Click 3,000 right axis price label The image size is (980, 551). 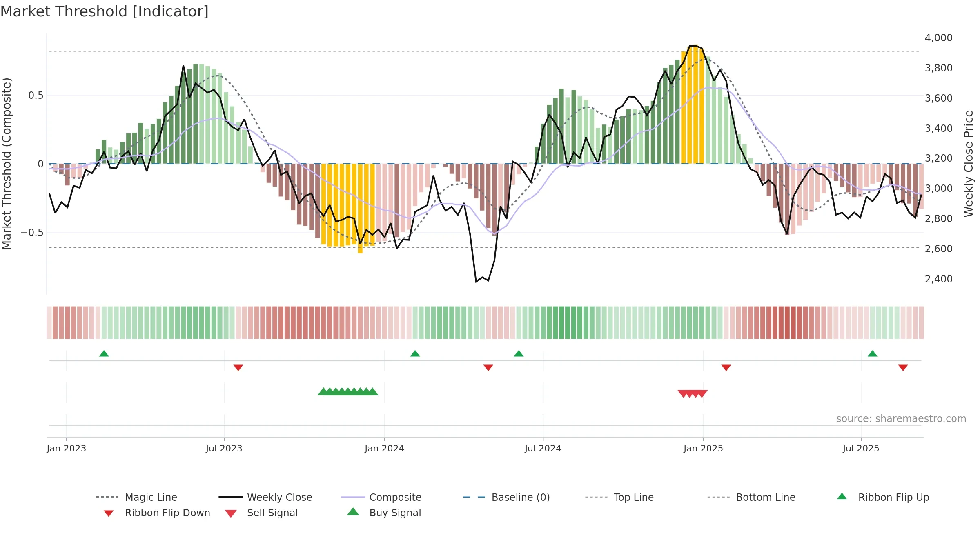(939, 188)
